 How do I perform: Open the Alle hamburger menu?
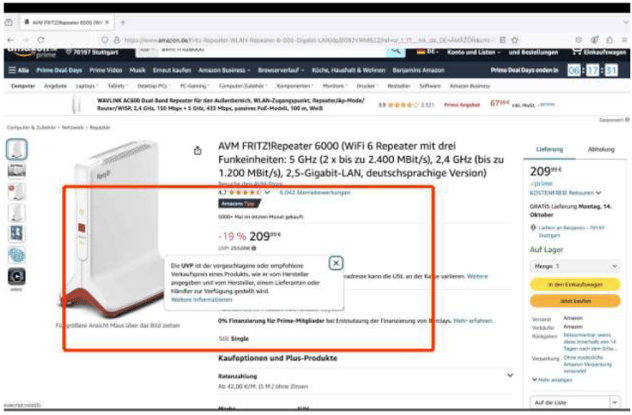coord(19,70)
